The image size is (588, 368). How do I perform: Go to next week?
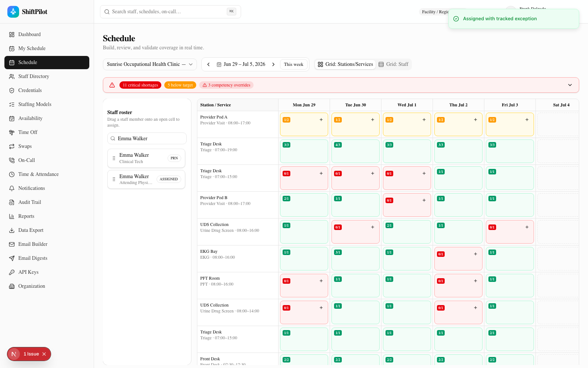click(x=273, y=64)
